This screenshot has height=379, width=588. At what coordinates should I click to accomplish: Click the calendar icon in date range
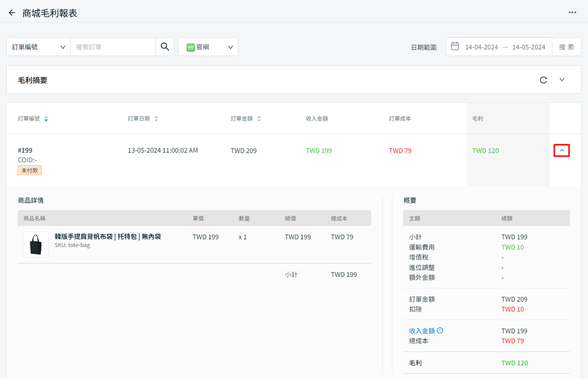point(455,47)
